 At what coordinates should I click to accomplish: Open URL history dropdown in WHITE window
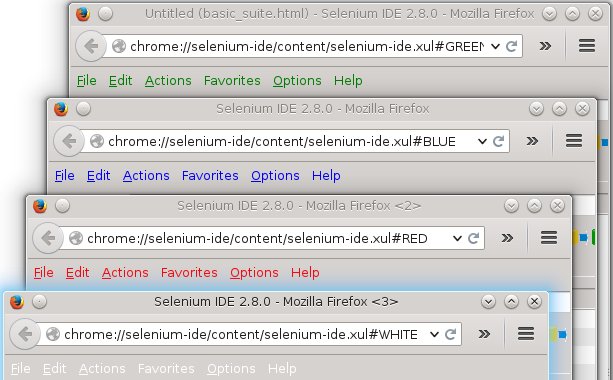(434, 334)
